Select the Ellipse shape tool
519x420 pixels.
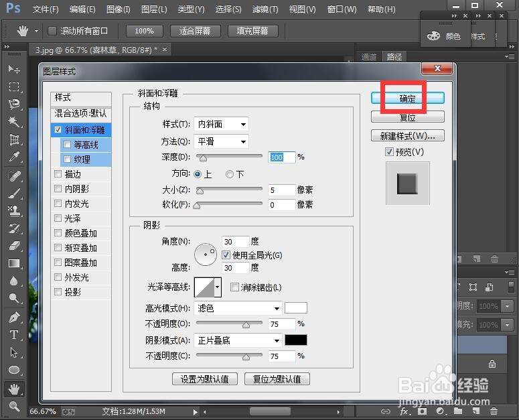click(14, 370)
